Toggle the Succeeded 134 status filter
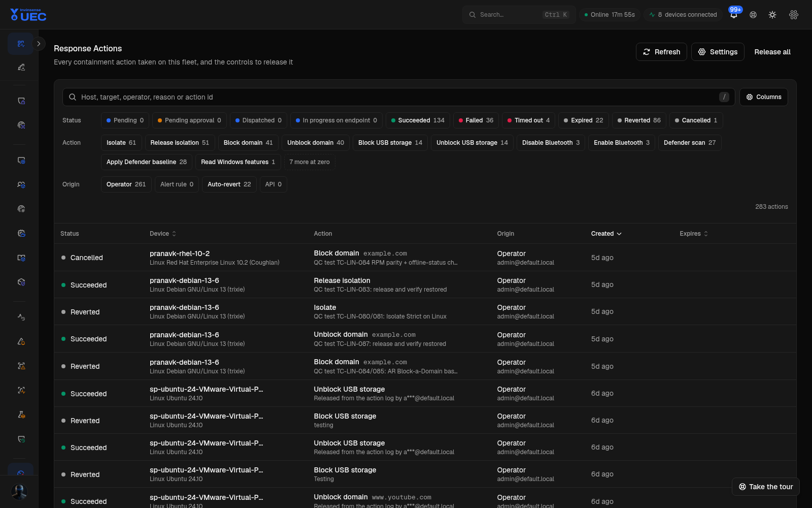Image resolution: width=812 pixels, height=508 pixels. pyautogui.click(x=418, y=120)
